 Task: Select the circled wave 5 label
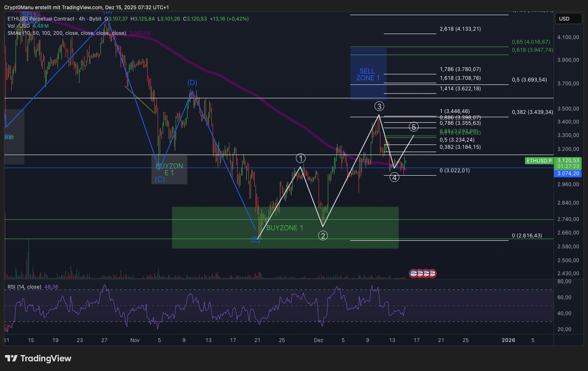pyautogui.click(x=414, y=127)
